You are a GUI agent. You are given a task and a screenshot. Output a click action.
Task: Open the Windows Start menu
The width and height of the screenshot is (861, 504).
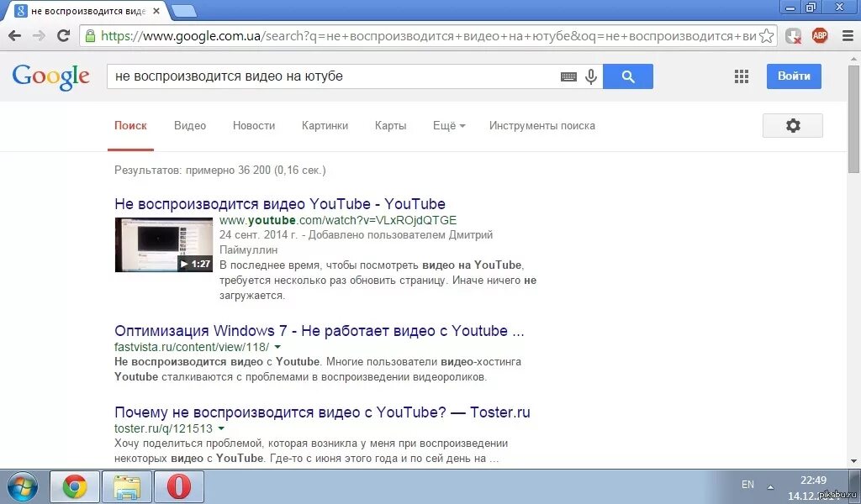(x=21, y=487)
